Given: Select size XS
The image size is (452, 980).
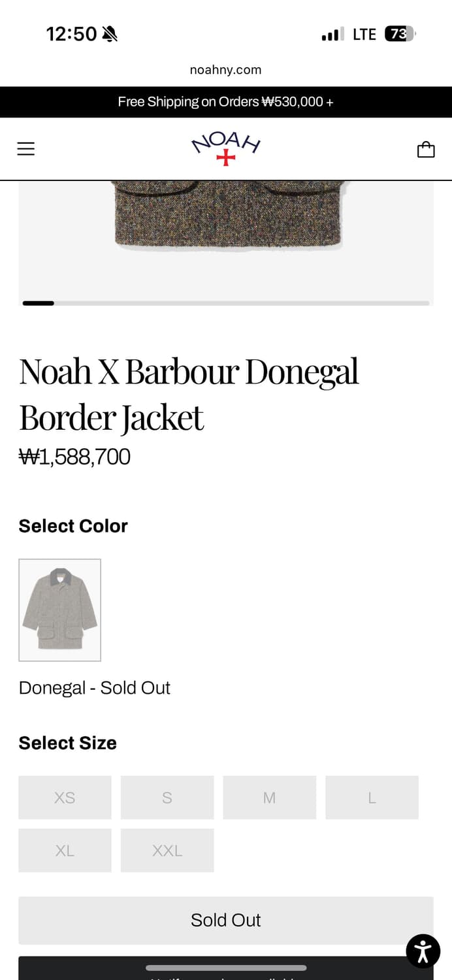Looking at the screenshot, I should 65,797.
